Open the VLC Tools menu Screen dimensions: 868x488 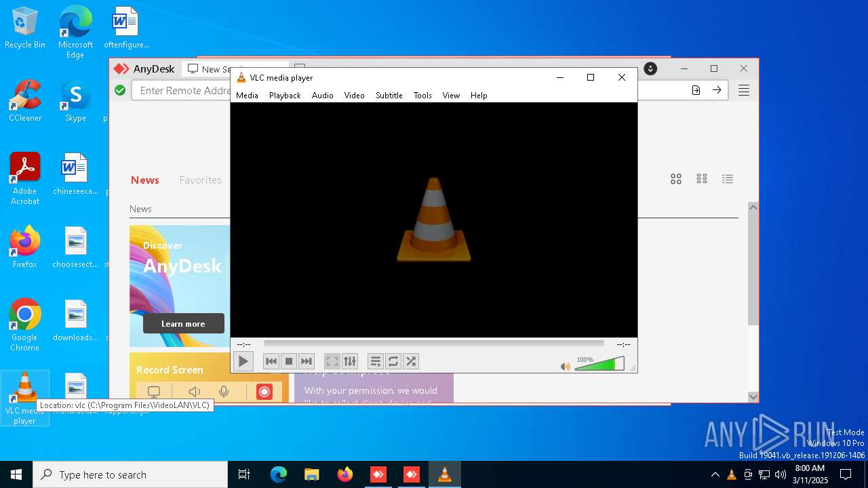(422, 96)
